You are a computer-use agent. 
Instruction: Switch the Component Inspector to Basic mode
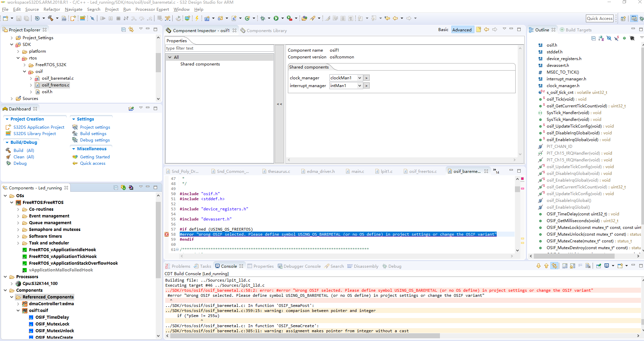(443, 30)
